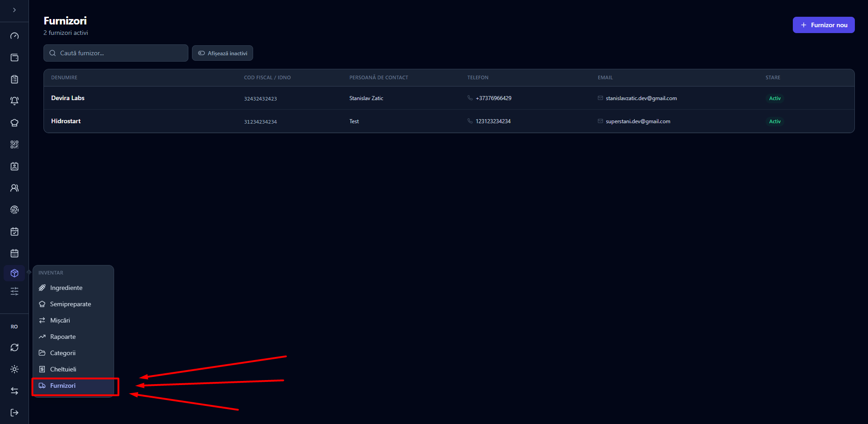Switch language with the RO selector
This screenshot has height=424, width=868.
14,327
